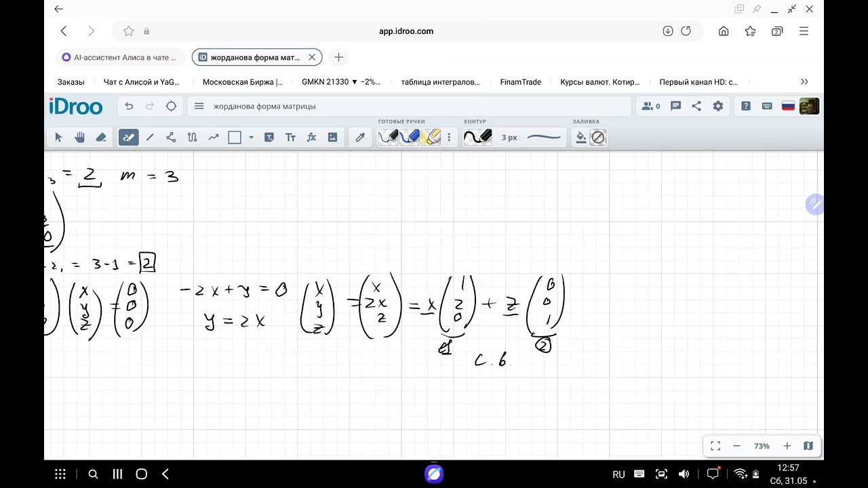Activate the eyedropper color picker

(360, 138)
